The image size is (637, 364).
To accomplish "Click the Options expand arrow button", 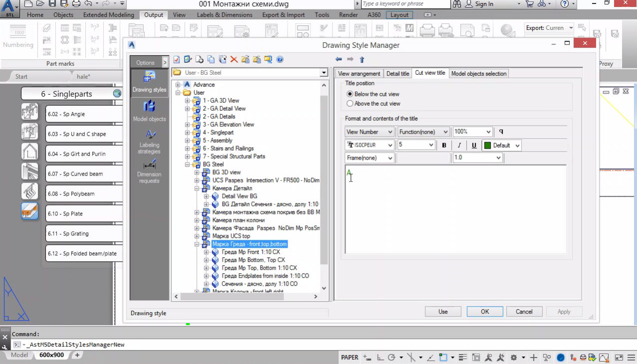I will coord(165,62).
